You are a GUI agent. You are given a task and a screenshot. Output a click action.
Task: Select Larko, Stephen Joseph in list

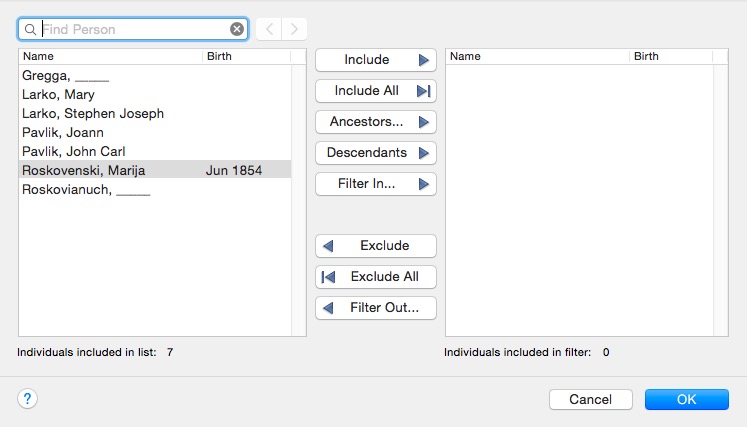point(155,113)
